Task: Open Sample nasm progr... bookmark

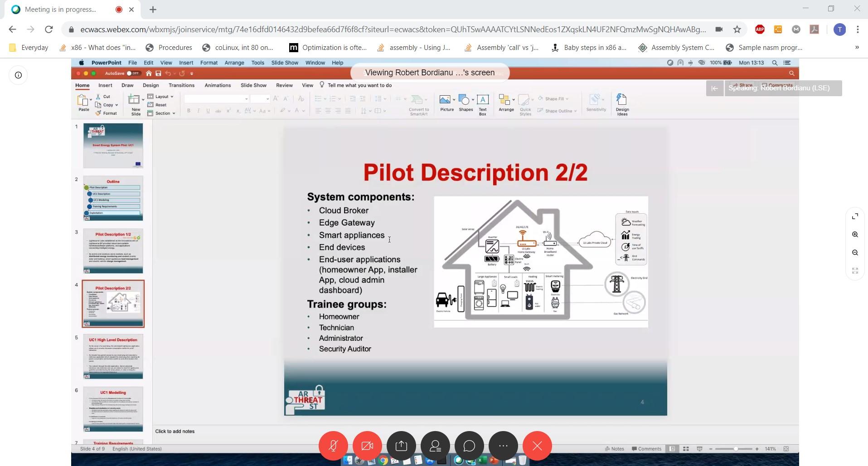Action: click(x=764, y=48)
